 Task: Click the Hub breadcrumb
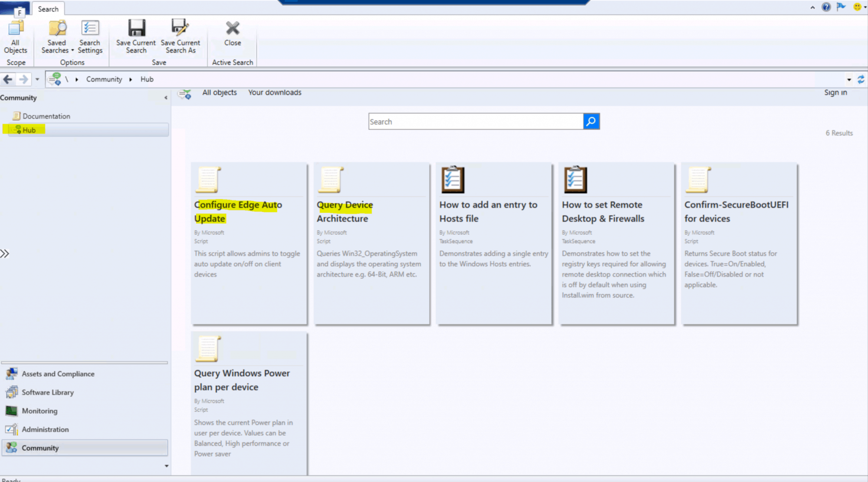(147, 79)
